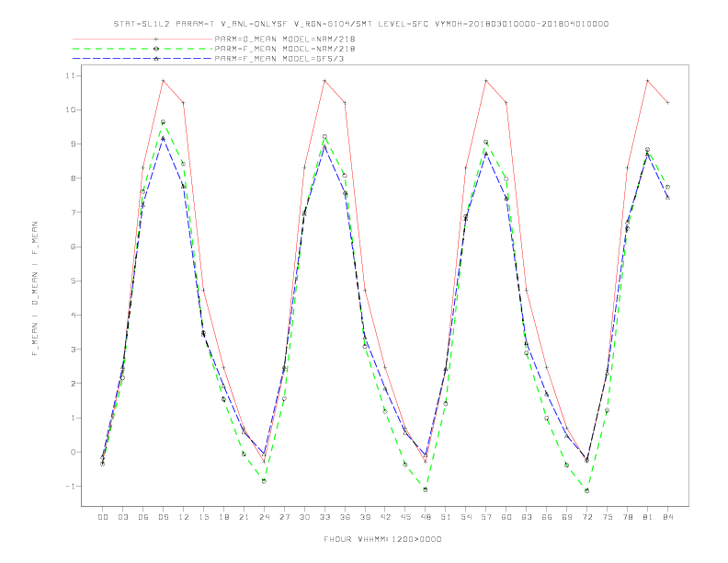This screenshot has width=728, height=563.
Task: Click x-axis forecast hour label 27
Action: tap(284, 517)
